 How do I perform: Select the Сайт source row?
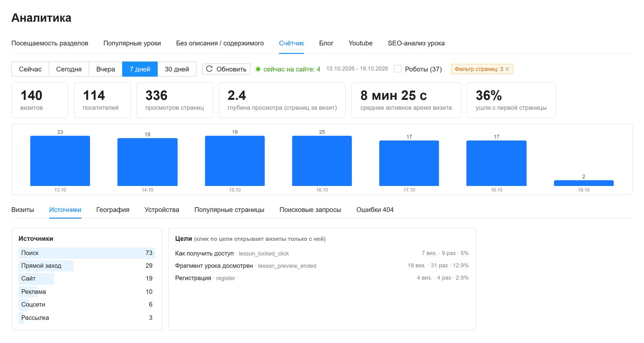(87, 279)
